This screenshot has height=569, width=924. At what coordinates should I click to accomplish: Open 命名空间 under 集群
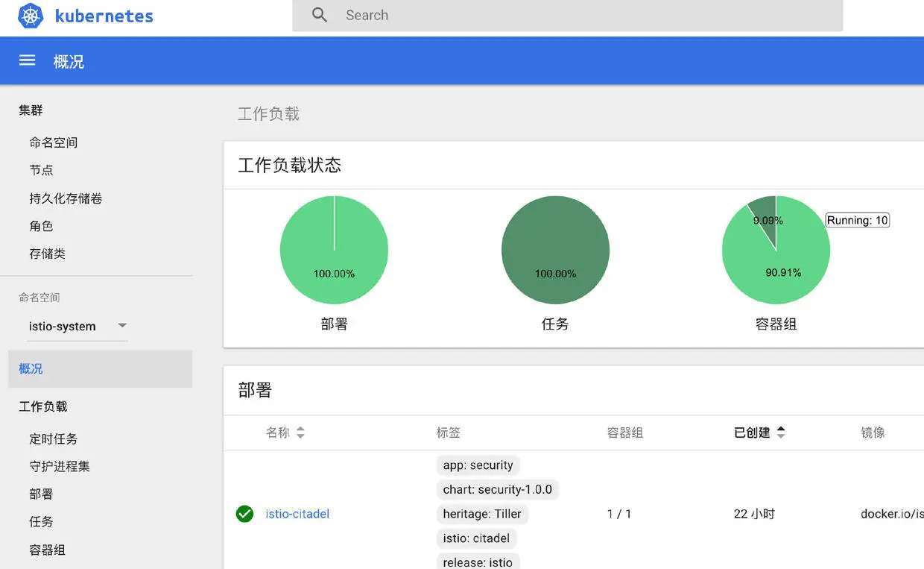[x=54, y=142]
